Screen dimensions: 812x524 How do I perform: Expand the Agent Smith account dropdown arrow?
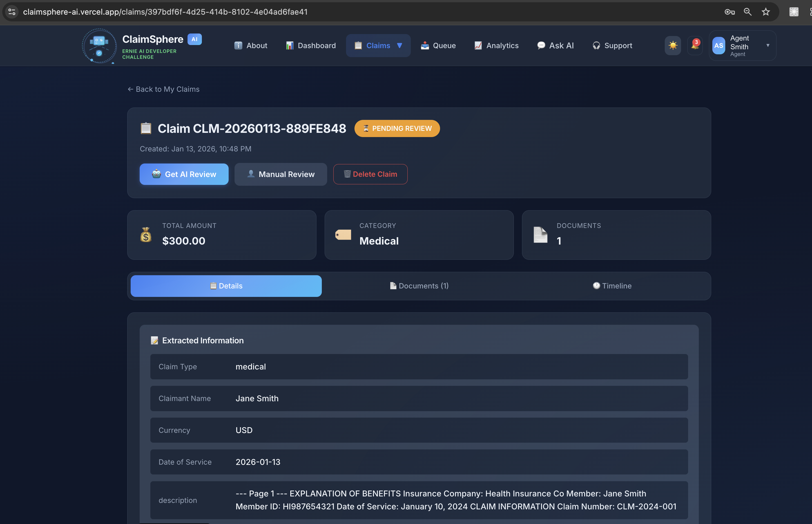[x=768, y=46]
